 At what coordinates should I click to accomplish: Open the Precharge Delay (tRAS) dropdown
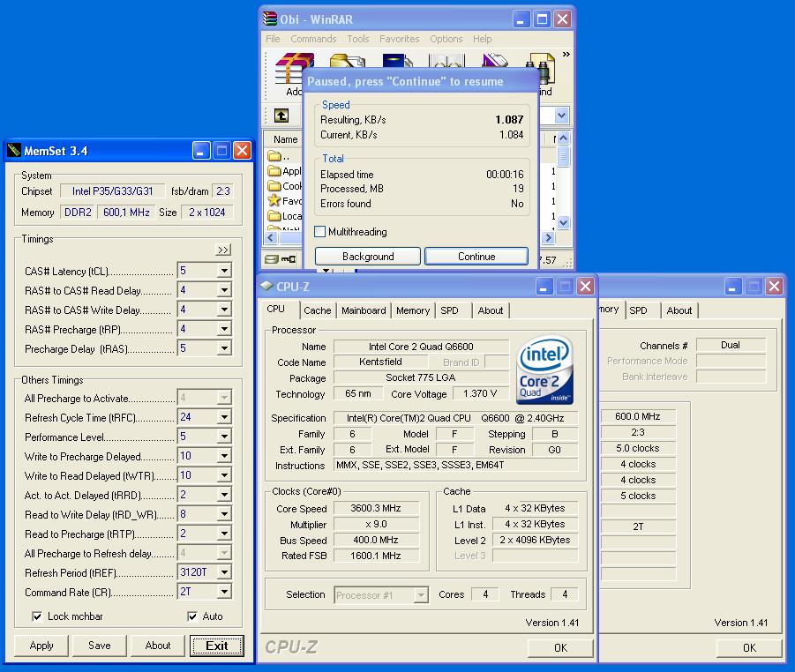(x=224, y=348)
